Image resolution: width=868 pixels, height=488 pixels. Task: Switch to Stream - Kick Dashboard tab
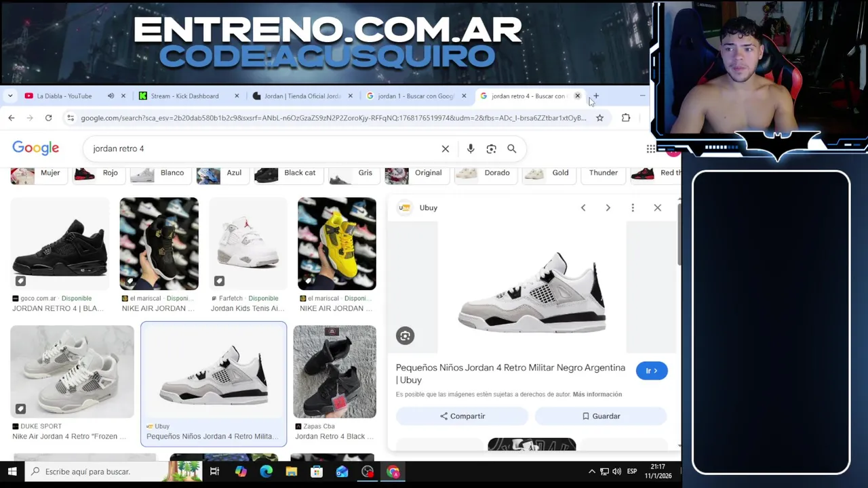tap(184, 96)
